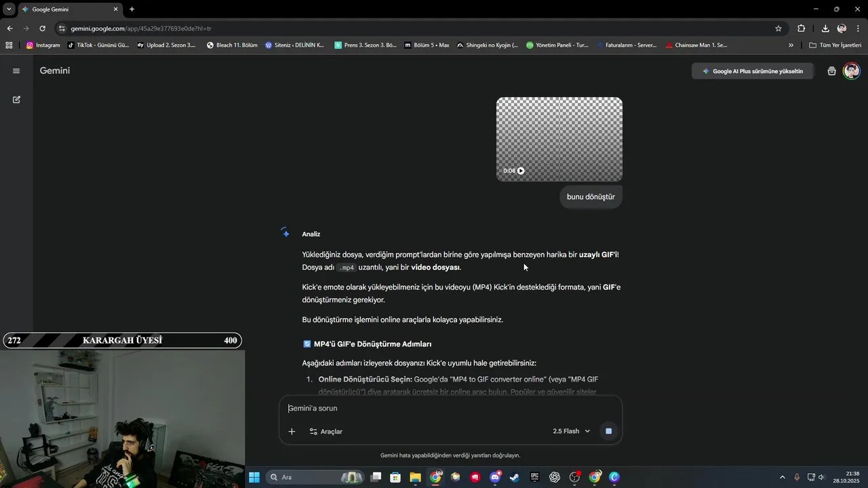Start a new chat with pencil icon
Viewport: 868px width, 488px height.
click(x=16, y=100)
